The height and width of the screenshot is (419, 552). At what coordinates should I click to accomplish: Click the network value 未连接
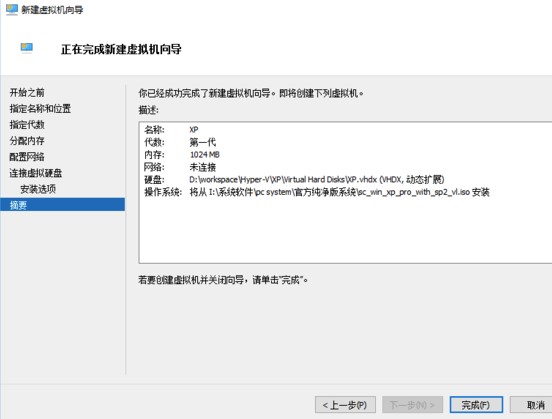point(202,167)
